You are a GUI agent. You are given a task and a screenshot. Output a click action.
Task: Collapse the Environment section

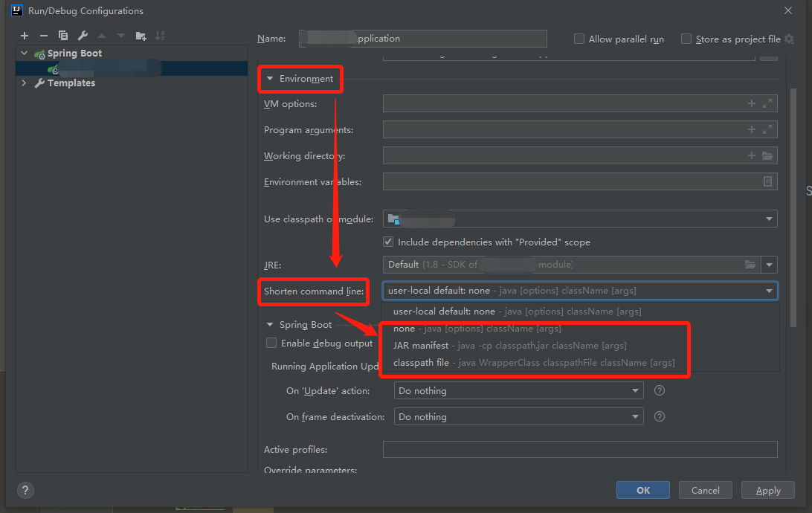point(270,79)
